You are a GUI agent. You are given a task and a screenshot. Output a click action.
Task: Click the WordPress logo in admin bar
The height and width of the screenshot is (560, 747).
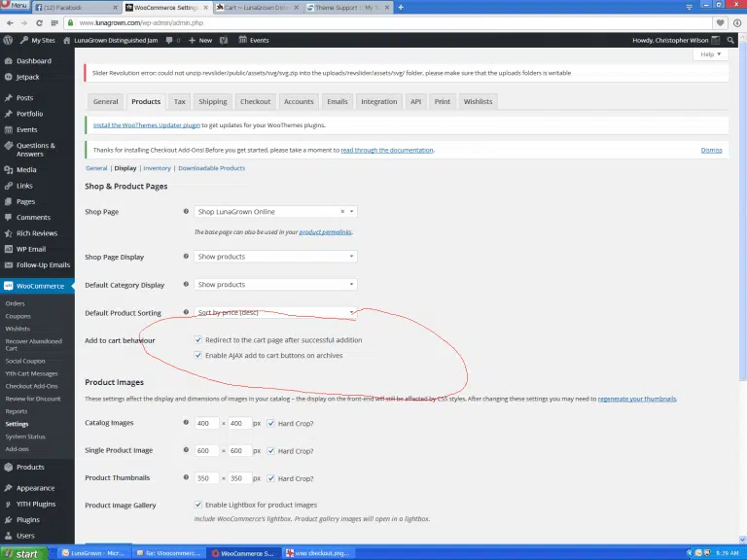8,41
